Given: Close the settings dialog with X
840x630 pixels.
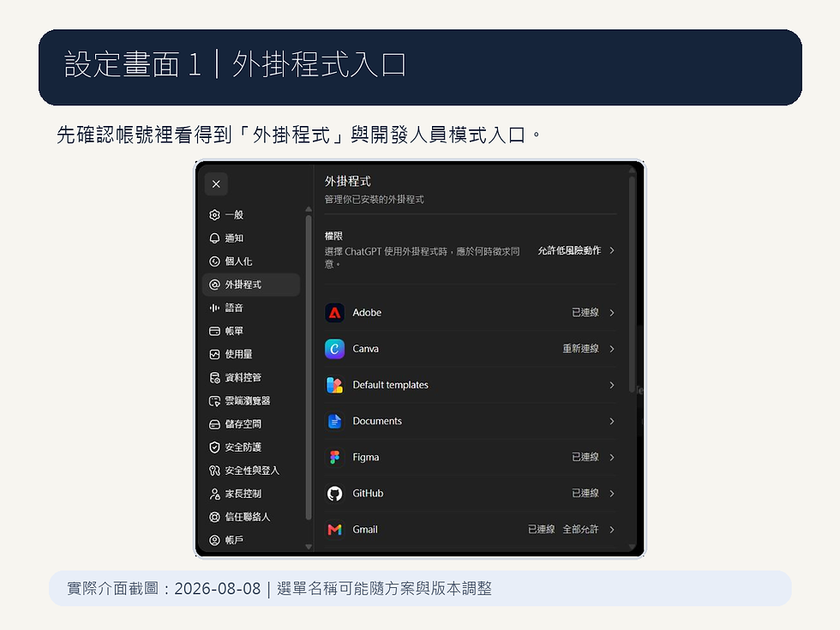Looking at the screenshot, I should [216, 183].
